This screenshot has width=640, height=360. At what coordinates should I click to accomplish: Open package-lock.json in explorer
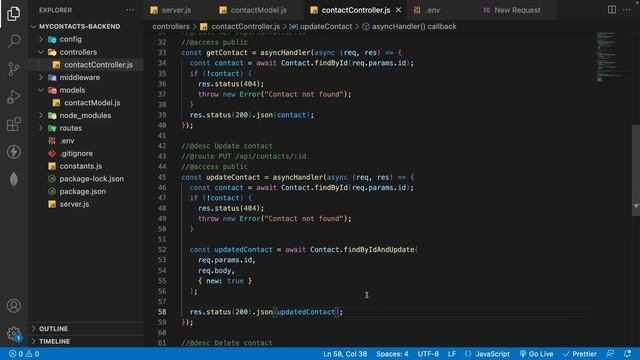91,178
